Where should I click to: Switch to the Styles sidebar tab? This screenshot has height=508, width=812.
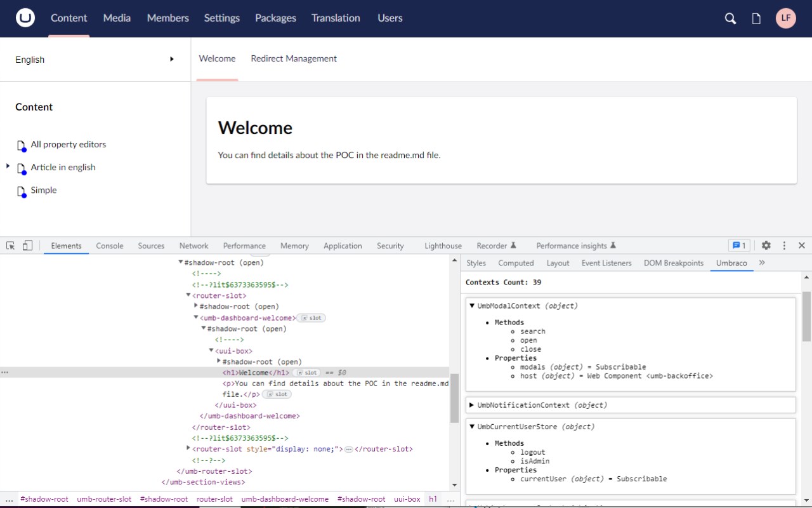[x=476, y=263]
